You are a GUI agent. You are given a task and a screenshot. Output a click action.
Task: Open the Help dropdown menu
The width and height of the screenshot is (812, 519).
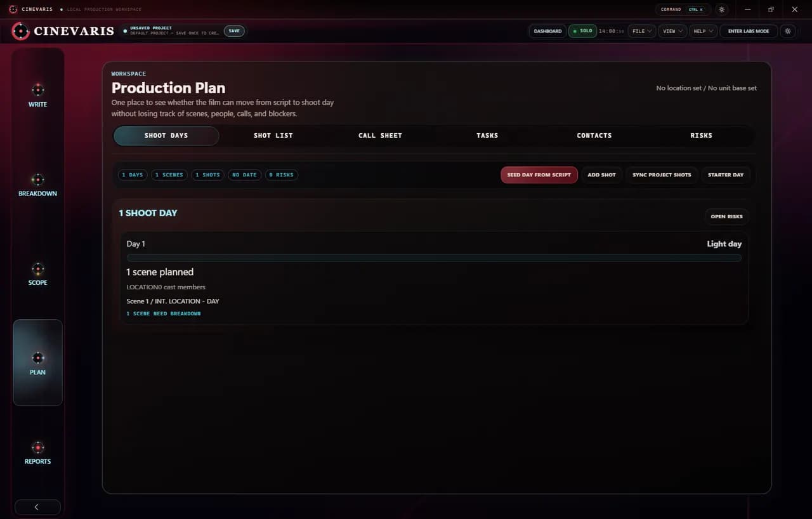point(703,31)
